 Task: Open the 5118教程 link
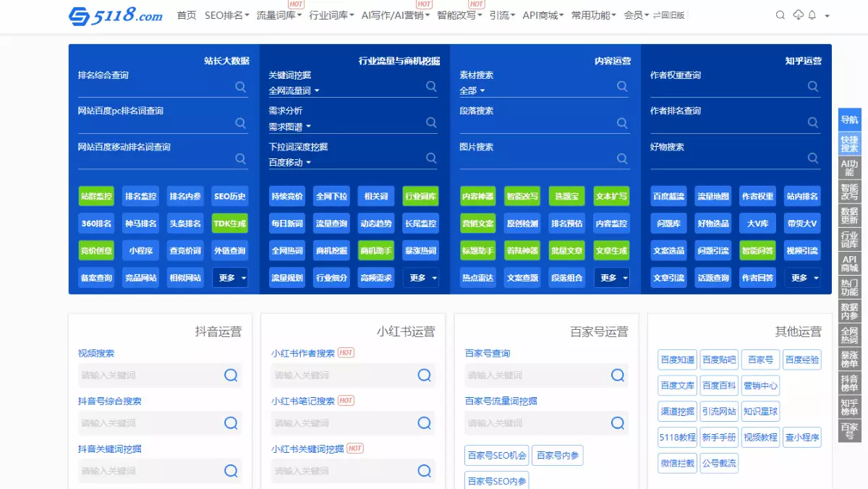677,438
